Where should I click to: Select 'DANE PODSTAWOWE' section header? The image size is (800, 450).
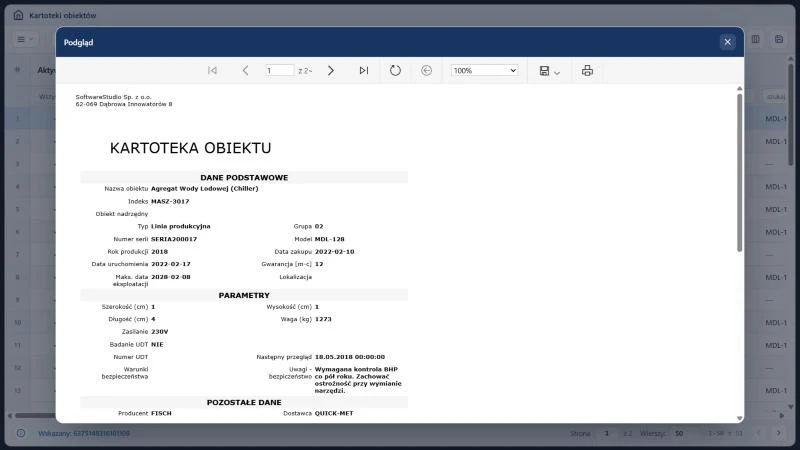(x=244, y=178)
